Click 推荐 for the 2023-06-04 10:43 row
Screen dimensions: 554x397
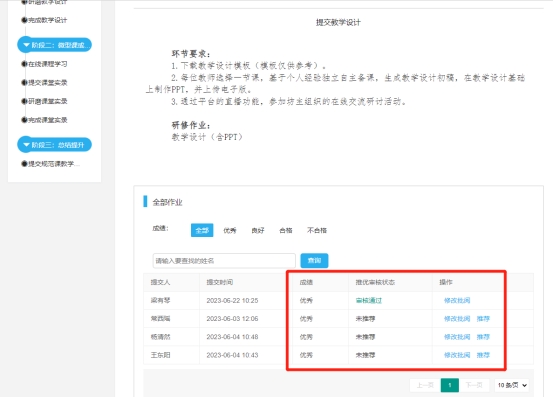(x=483, y=355)
